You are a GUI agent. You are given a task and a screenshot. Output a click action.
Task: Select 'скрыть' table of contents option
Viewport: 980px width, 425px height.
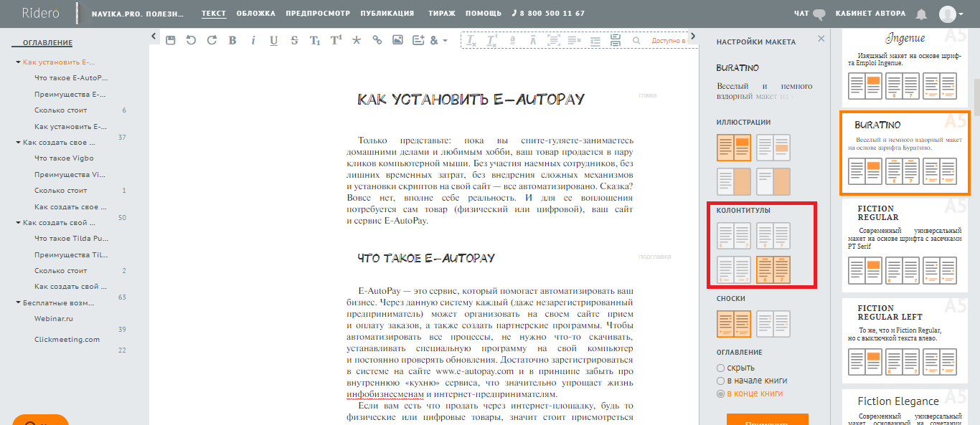tap(721, 368)
